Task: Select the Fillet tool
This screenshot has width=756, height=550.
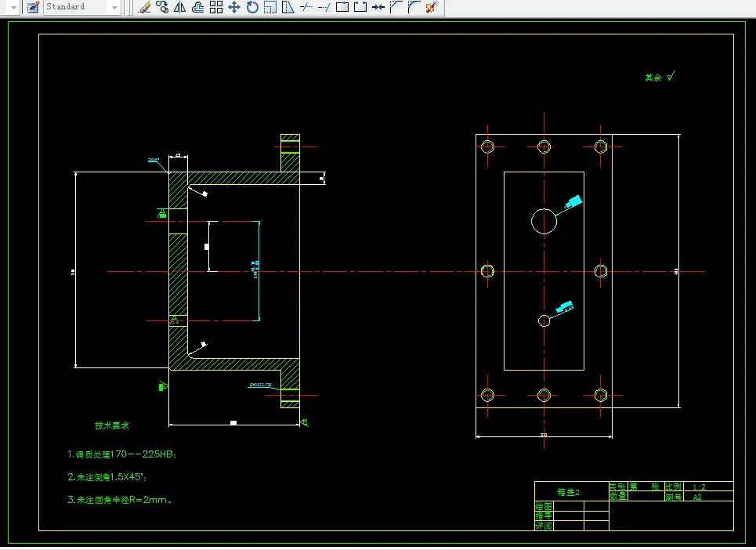Action: 414,7
